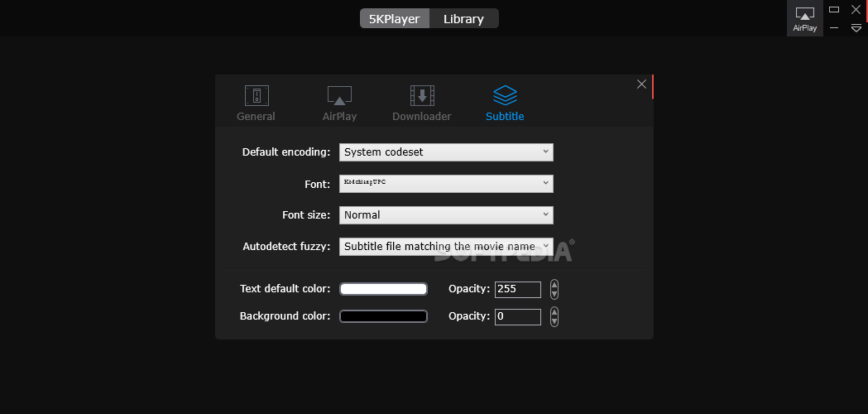
Task: Close the 5KPlayer window
Action: [856, 9]
